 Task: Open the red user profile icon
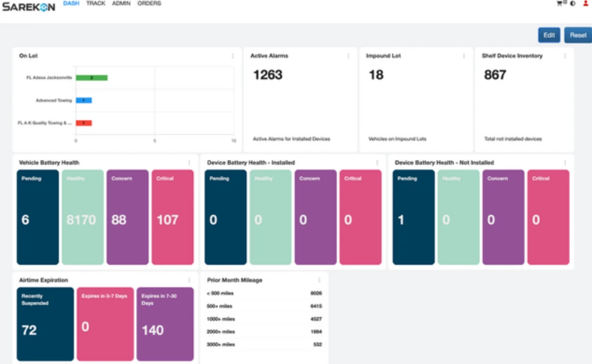[586, 3]
